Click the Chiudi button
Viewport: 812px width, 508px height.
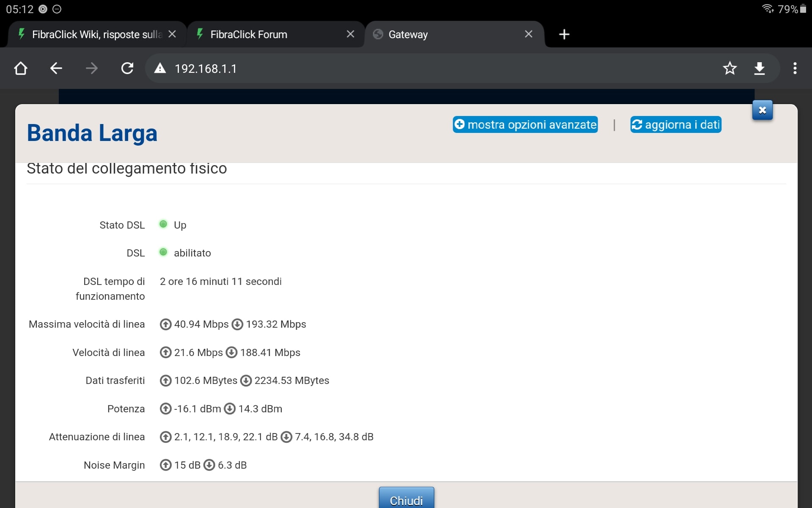(406, 498)
